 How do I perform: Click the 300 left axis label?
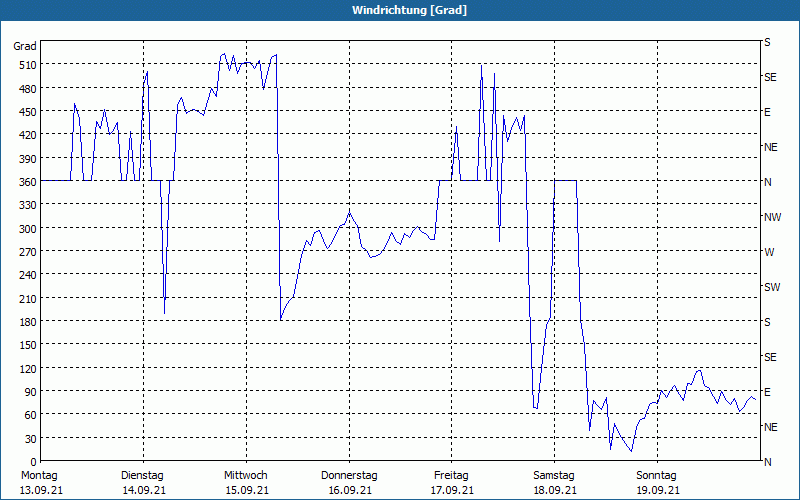coord(28,229)
